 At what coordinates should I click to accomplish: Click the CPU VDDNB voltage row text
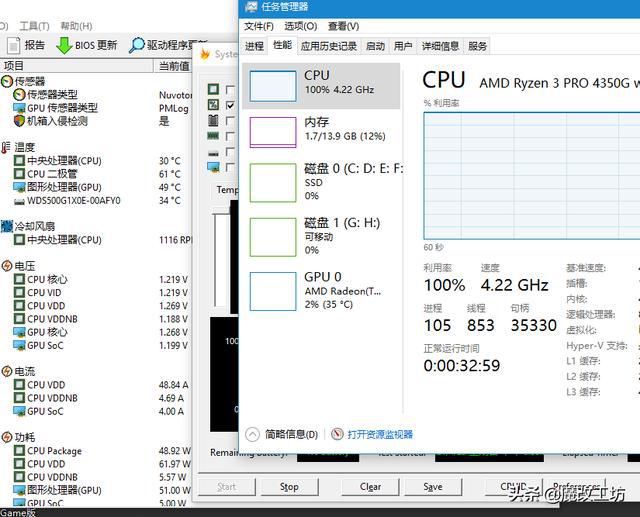click(x=52, y=319)
